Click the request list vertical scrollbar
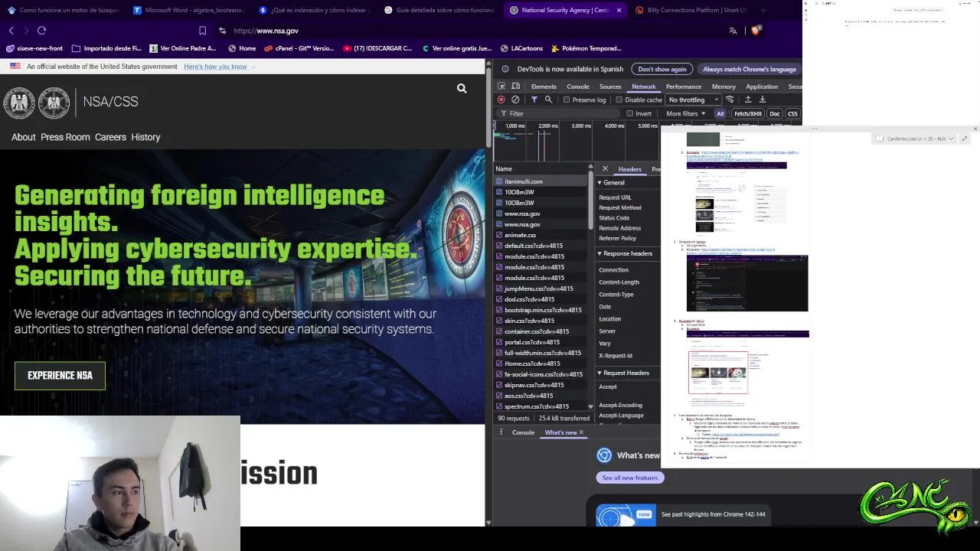This screenshot has height=551, width=980. (590, 199)
